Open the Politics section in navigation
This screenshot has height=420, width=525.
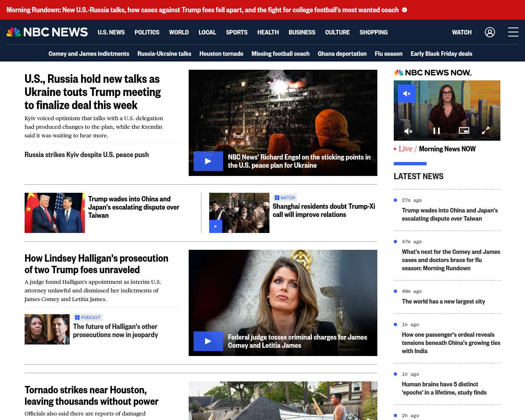147,32
